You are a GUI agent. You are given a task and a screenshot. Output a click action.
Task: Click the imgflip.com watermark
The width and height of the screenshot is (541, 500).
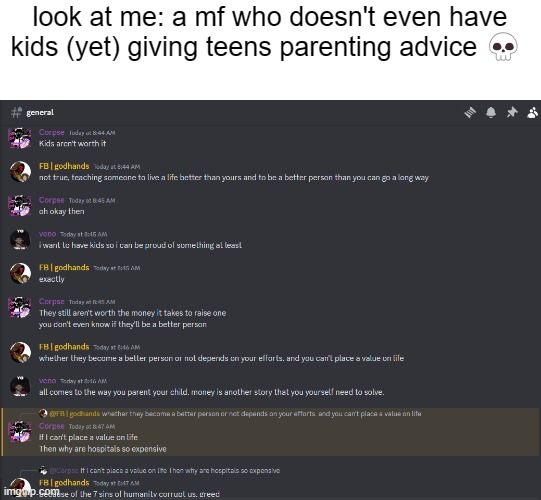(31, 491)
